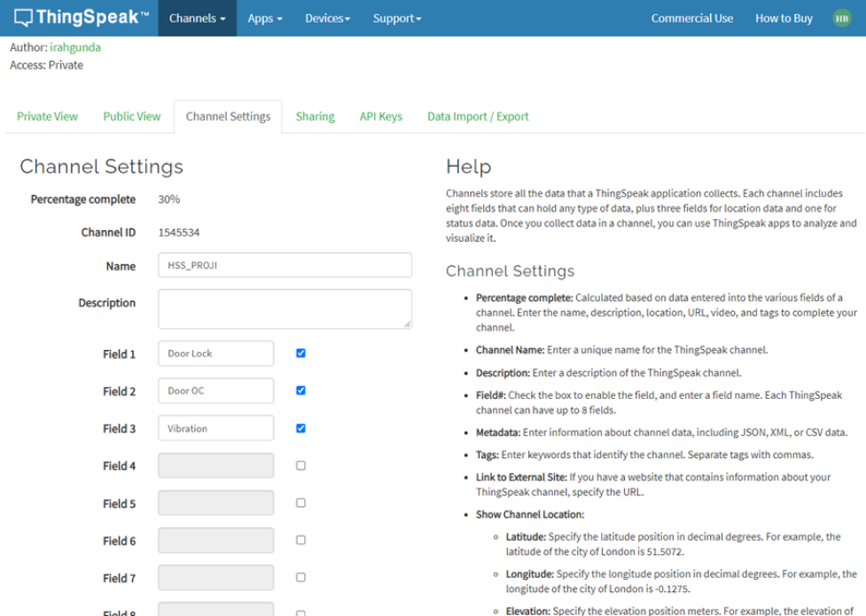Open the Sharing tab
Image resolution: width=866 pixels, height=616 pixels.
[315, 117]
